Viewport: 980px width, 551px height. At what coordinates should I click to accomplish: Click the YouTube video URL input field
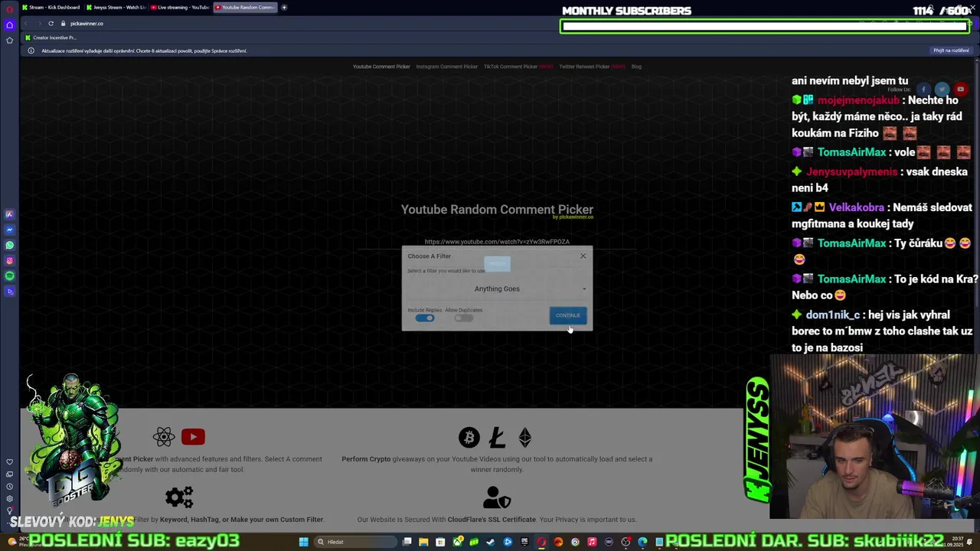click(x=497, y=242)
